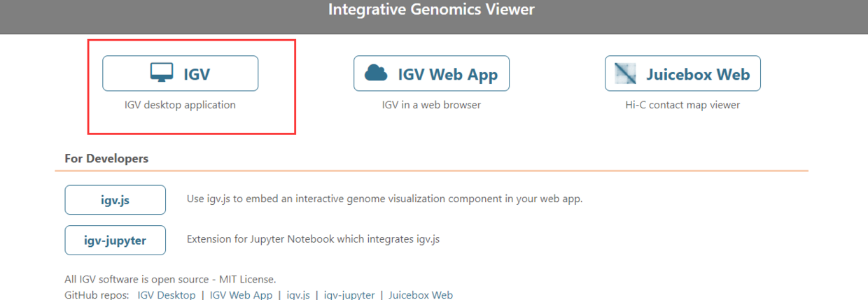Click the For Developers section heading
868x300 pixels.
(x=106, y=159)
